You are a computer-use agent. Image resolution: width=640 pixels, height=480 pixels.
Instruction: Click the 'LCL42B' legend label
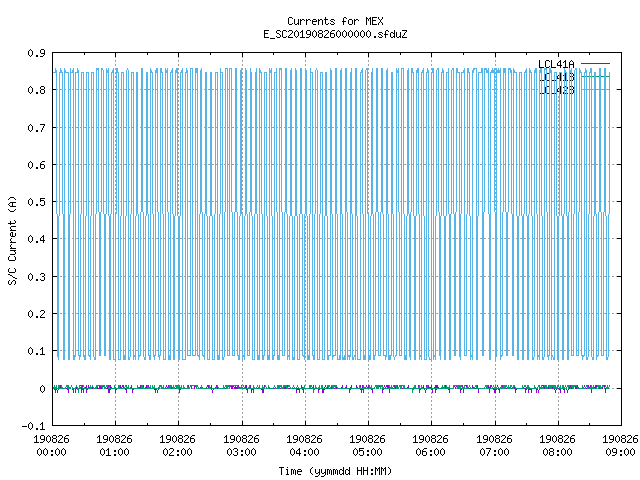pos(556,90)
